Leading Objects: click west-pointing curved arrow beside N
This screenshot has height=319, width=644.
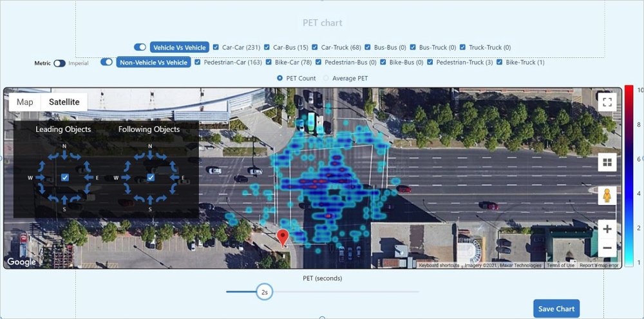pyautogui.click(x=53, y=156)
